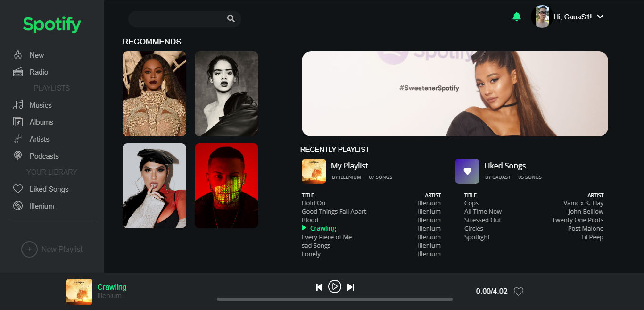Play Every Piece of Me
Screen dimensions: 644x310
pos(327,237)
